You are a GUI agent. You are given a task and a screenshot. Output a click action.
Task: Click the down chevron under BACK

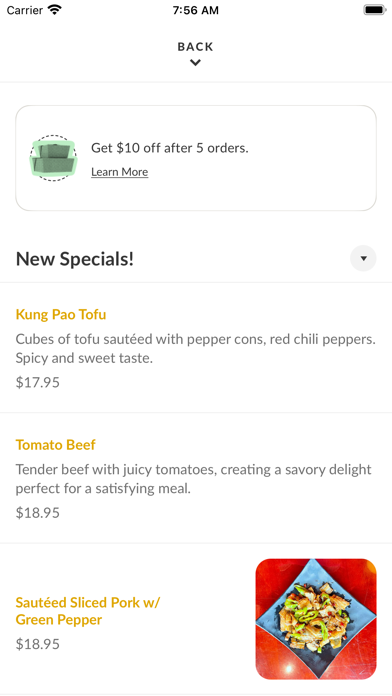(x=195, y=63)
